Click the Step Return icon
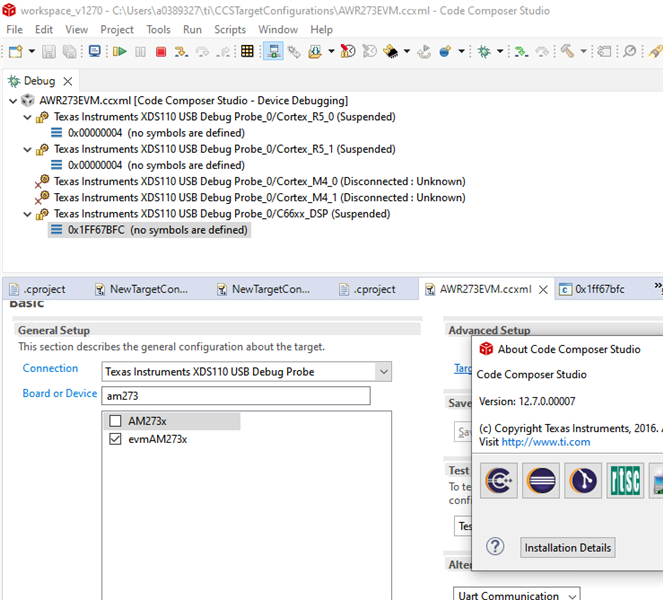 tap(223, 52)
